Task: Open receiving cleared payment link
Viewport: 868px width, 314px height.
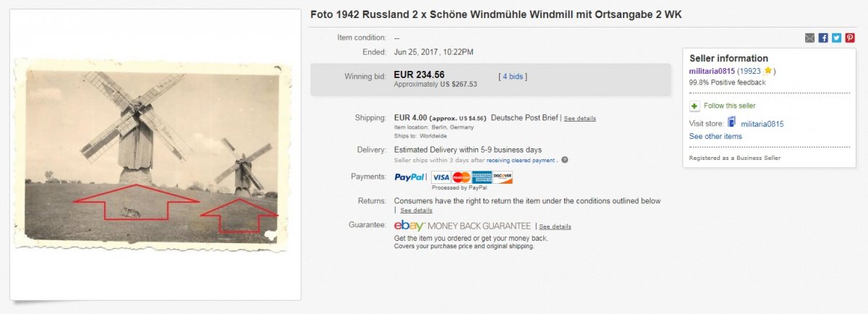Action: (520, 161)
